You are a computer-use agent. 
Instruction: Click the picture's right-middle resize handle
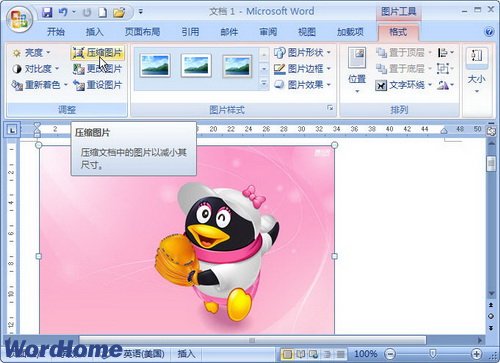[335, 256]
